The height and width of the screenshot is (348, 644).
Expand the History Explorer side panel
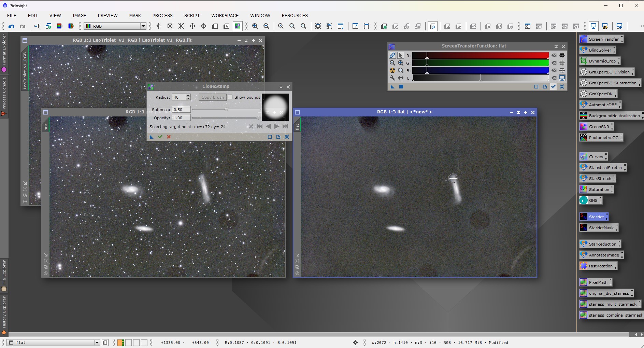pos(4,315)
